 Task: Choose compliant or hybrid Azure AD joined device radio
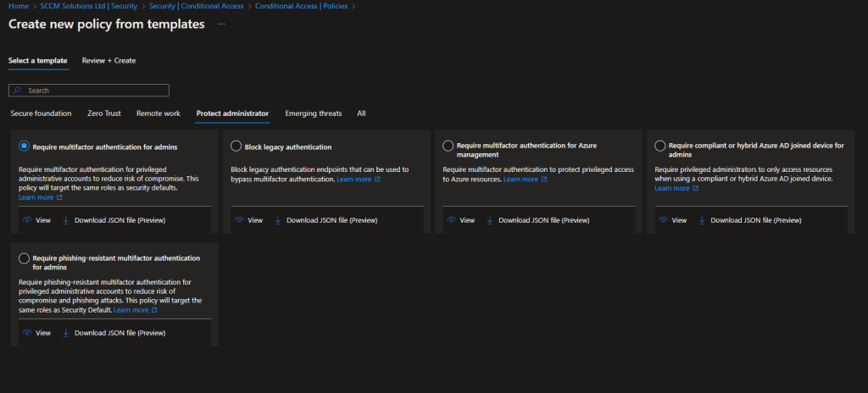(x=660, y=147)
